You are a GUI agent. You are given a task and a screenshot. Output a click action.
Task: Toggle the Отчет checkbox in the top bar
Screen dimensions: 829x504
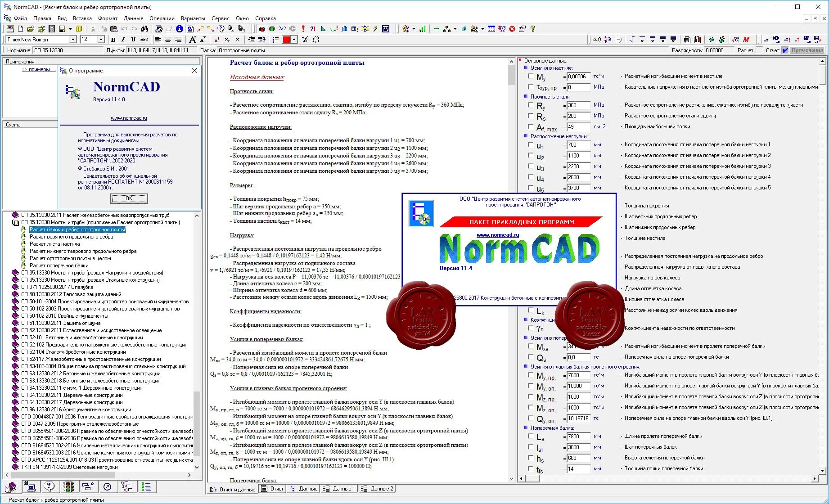(785, 50)
